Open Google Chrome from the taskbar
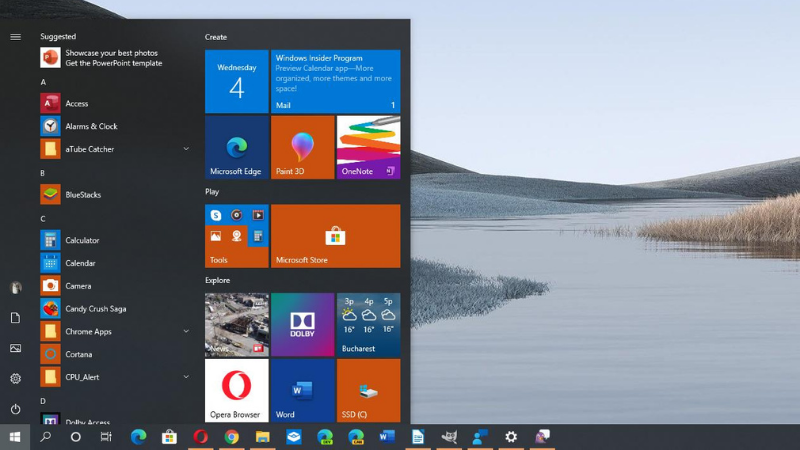Screen dimensions: 800x450 tap(232, 437)
